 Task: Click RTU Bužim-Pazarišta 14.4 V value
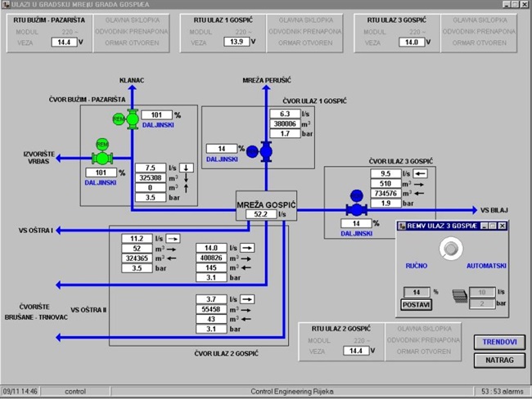(x=64, y=43)
